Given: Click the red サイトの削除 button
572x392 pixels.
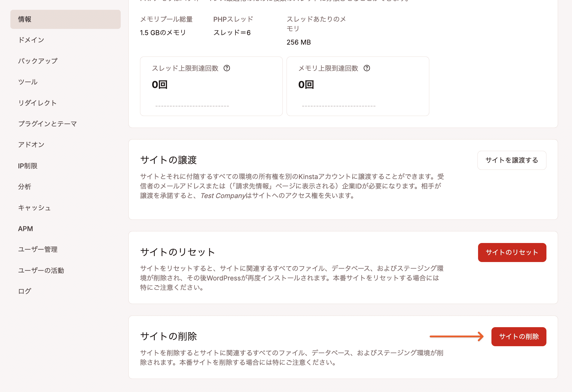Looking at the screenshot, I should [x=519, y=336].
